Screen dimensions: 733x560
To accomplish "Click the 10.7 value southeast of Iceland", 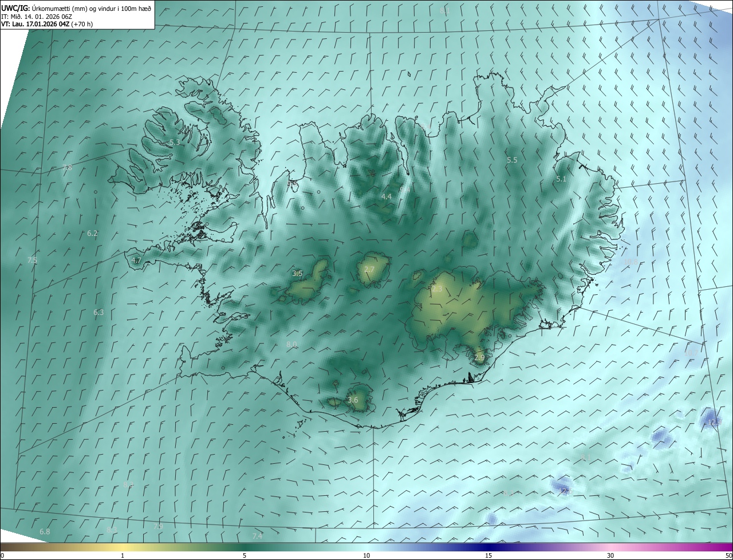I will click(692, 353).
